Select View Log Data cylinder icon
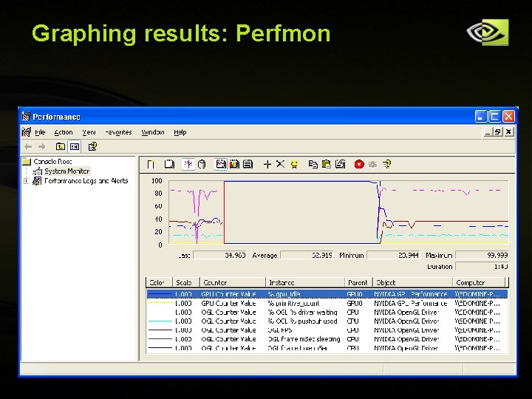 click(202, 165)
